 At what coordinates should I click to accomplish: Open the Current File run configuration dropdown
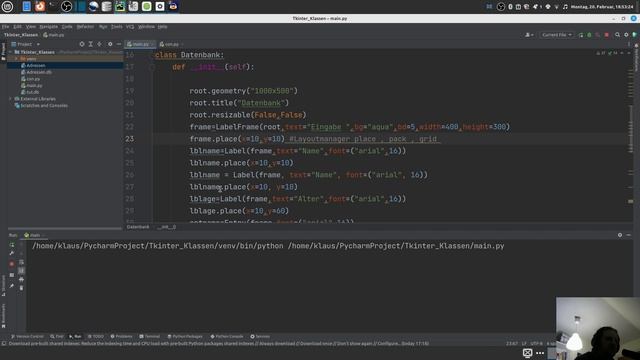coord(557,35)
